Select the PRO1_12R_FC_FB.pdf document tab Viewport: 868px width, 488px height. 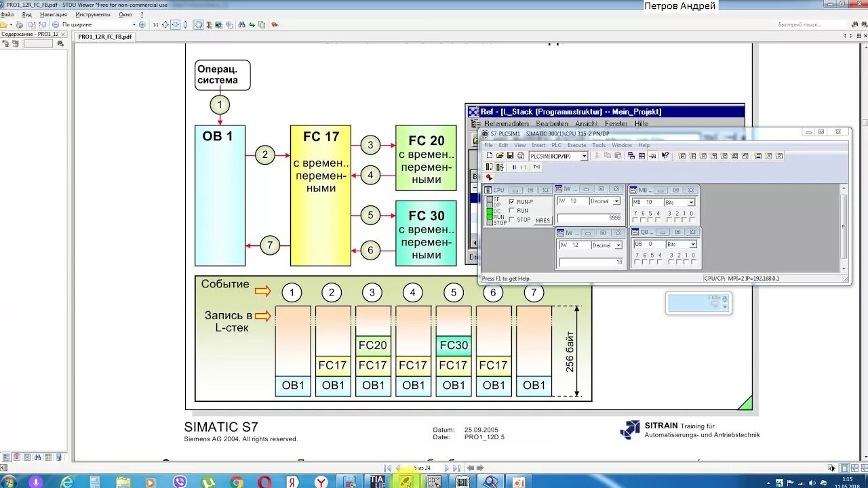tap(104, 37)
